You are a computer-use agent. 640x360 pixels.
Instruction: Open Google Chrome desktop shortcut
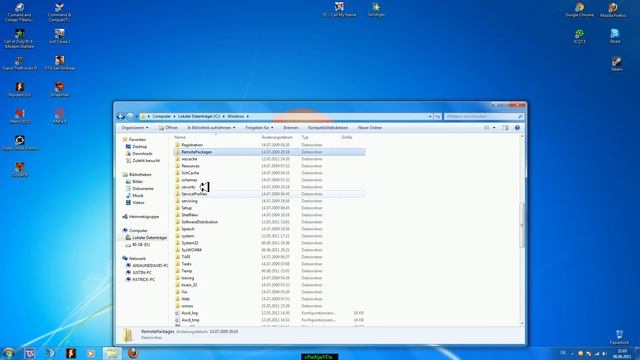tap(580, 10)
